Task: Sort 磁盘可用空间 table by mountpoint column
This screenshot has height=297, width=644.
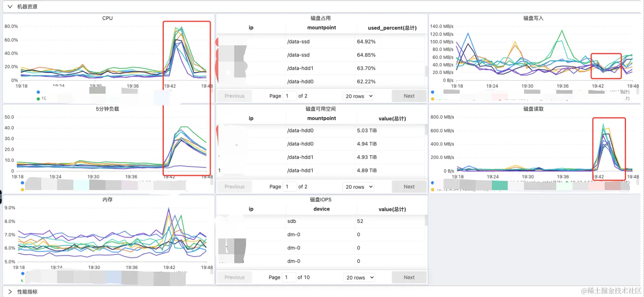Action: point(322,118)
